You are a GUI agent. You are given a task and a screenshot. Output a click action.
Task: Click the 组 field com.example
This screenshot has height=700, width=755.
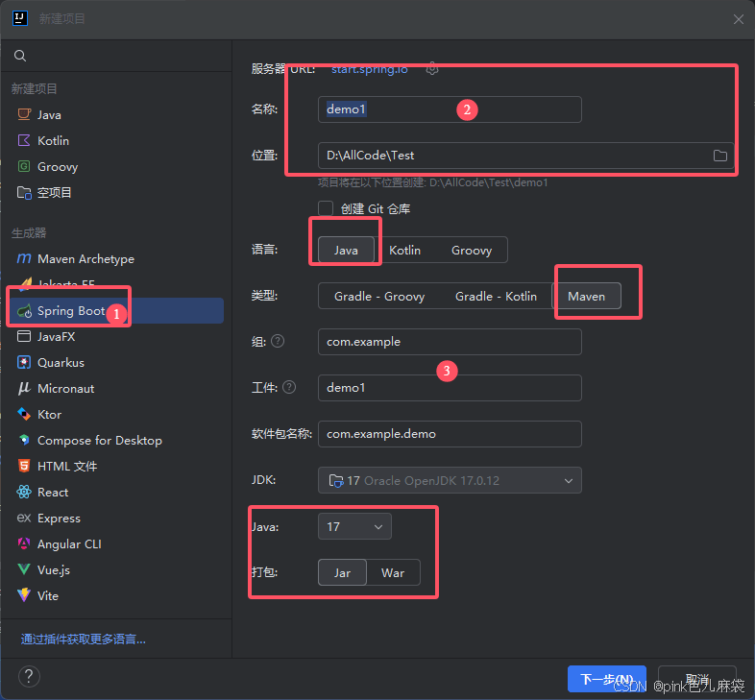(450, 342)
